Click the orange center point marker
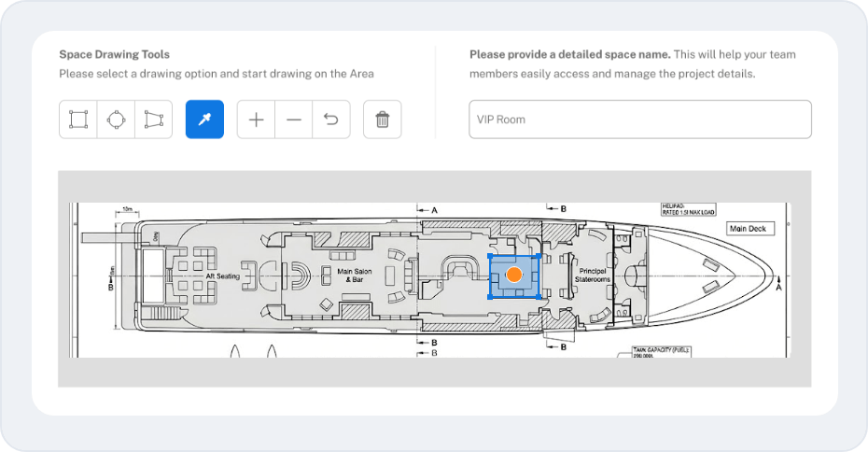The width and height of the screenshot is (868, 452). (514, 275)
